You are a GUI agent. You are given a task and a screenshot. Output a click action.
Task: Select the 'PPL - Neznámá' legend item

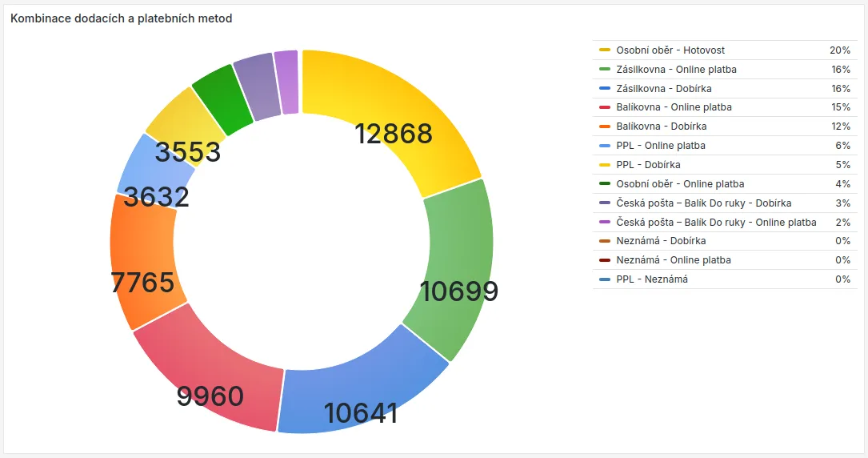click(651, 279)
